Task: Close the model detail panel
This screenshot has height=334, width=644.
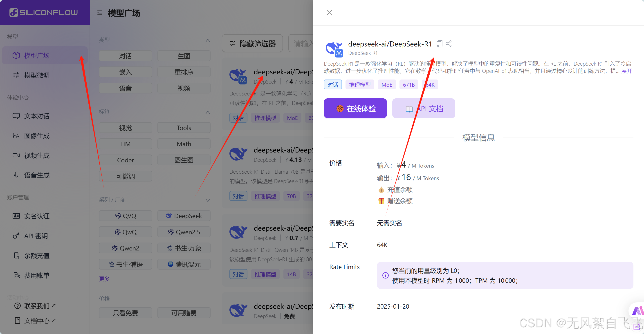Action: point(329,13)
